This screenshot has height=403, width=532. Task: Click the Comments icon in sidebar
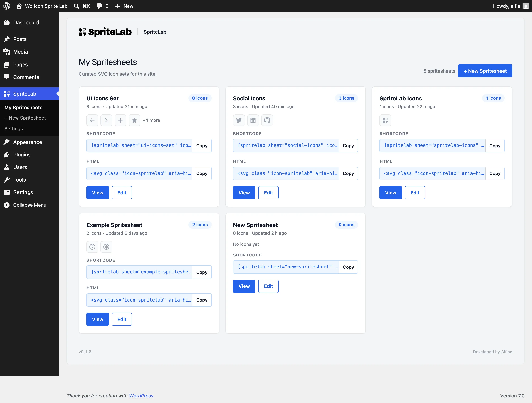click(7, 77)
